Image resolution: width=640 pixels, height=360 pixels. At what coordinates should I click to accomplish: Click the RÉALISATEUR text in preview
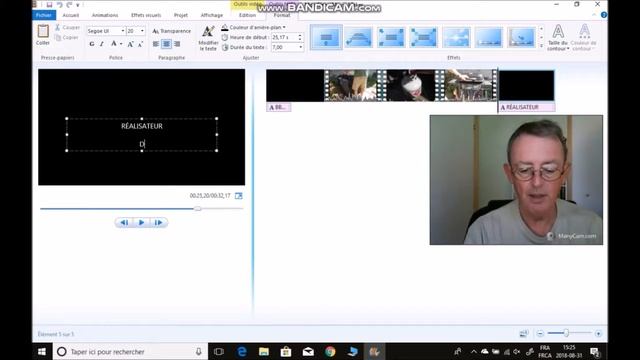(142, 126)
